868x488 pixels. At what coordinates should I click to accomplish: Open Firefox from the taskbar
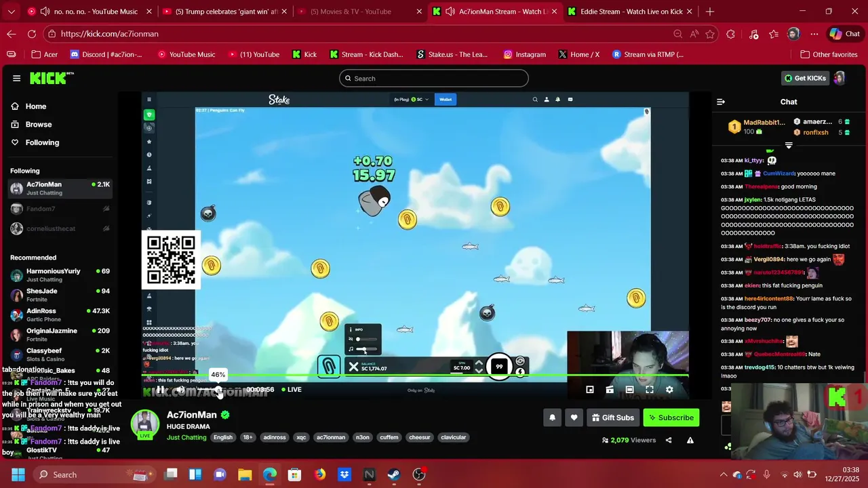[x=319, y=474]
